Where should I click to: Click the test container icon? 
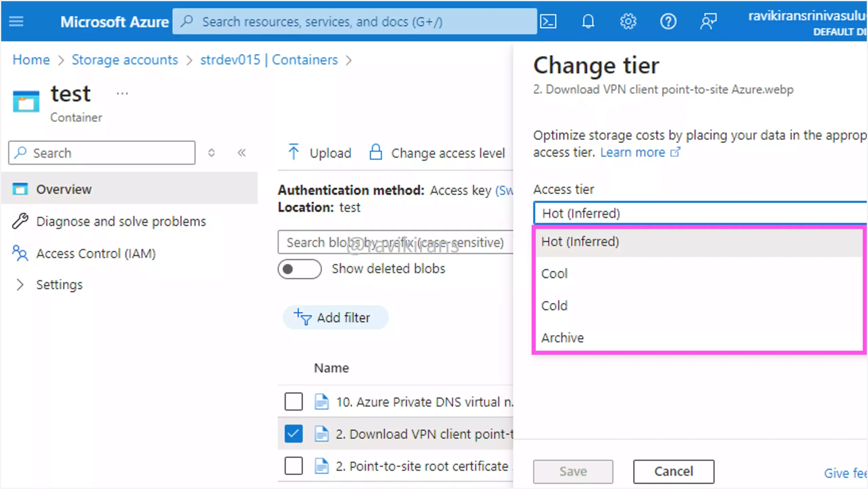[26, 101]
